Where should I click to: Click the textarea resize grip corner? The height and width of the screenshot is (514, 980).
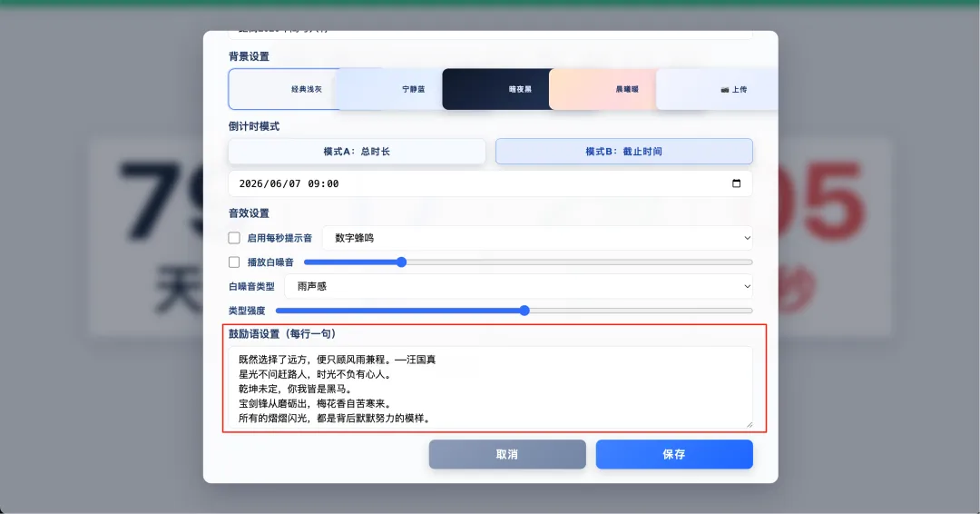point(749,425)
